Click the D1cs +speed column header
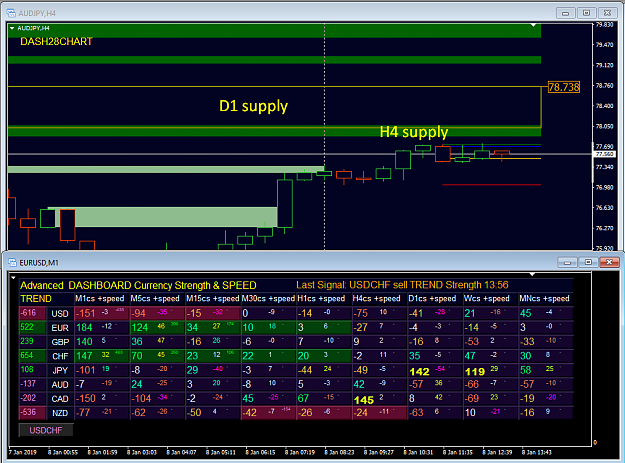 click(432, 298)
